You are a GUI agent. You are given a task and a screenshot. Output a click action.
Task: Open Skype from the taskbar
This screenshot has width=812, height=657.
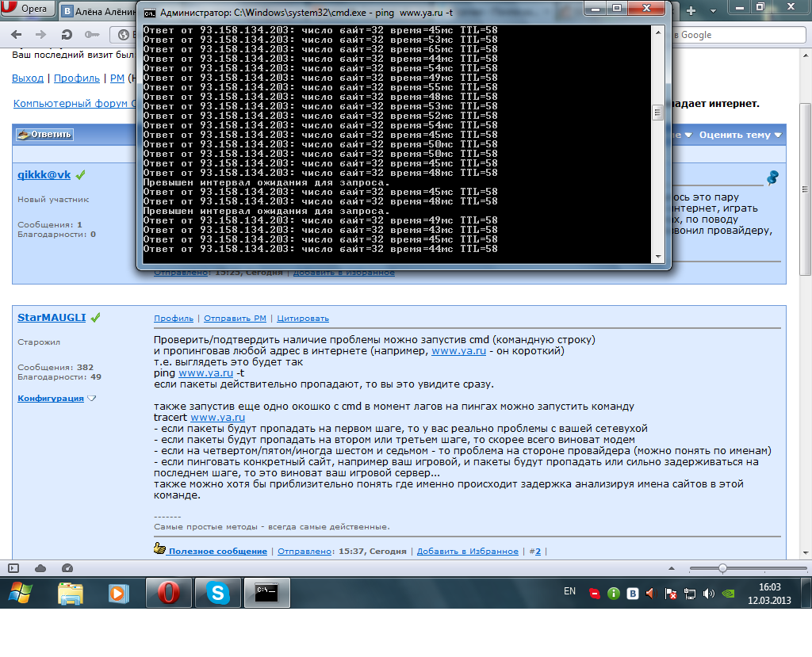(x=216, y=592)
